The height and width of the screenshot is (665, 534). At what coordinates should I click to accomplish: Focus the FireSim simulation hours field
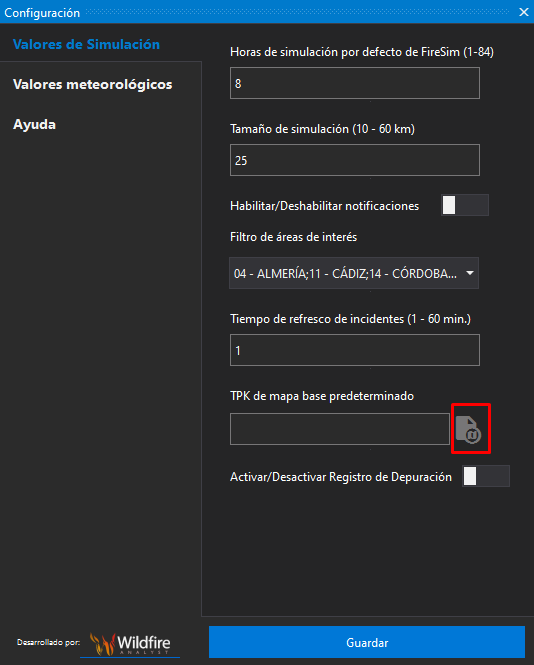pyautogui.click(x=355, y=83)
